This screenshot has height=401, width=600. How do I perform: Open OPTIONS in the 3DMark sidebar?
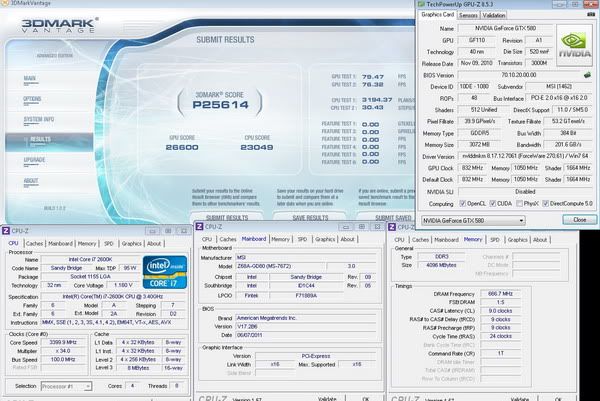pyautogui.click(x=32, y=99)
